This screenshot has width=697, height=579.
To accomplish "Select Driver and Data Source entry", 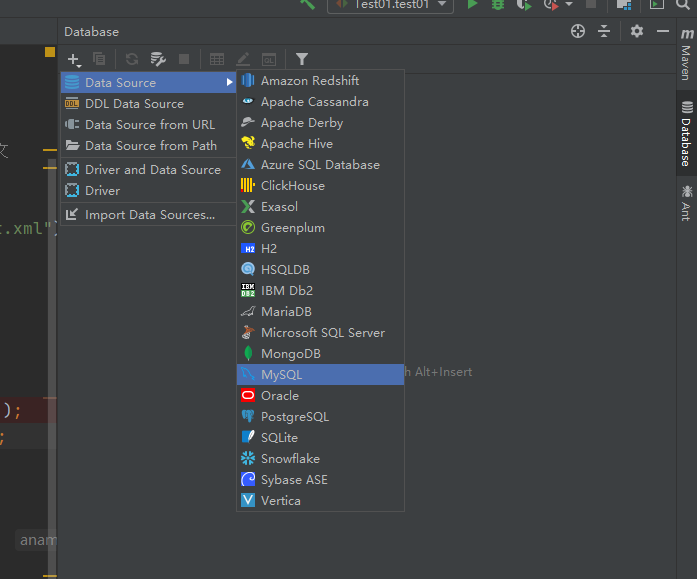I will [x=148, y=169].
